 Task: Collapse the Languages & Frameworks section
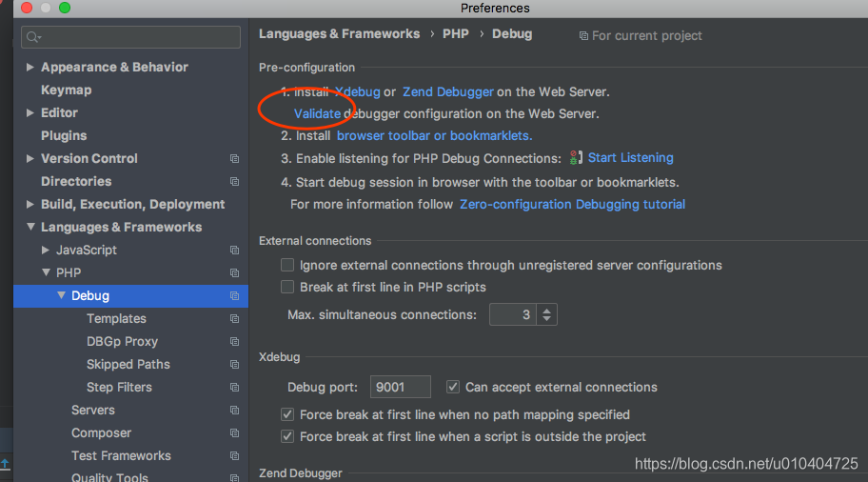(x=30, y=227)
